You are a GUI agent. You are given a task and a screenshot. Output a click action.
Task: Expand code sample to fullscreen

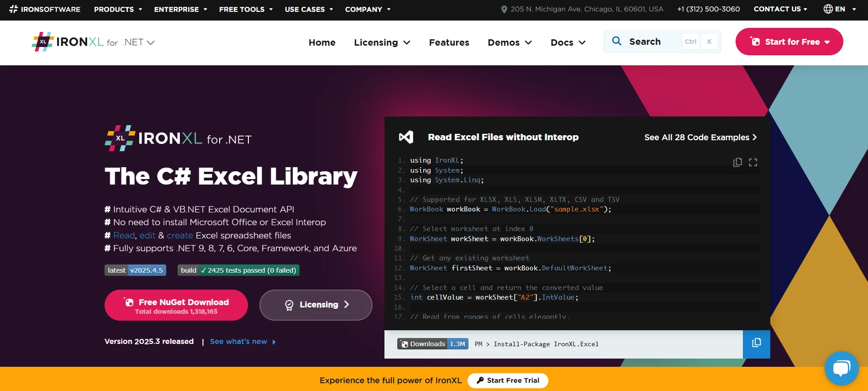tap(753, 163)
